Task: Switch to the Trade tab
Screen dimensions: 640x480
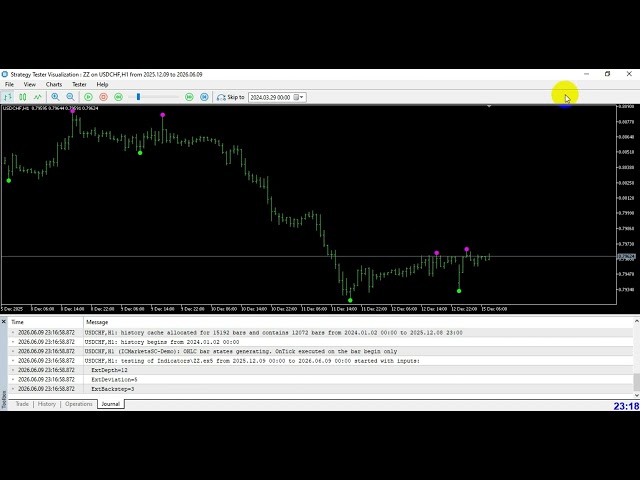Action: tap(22, 404)
